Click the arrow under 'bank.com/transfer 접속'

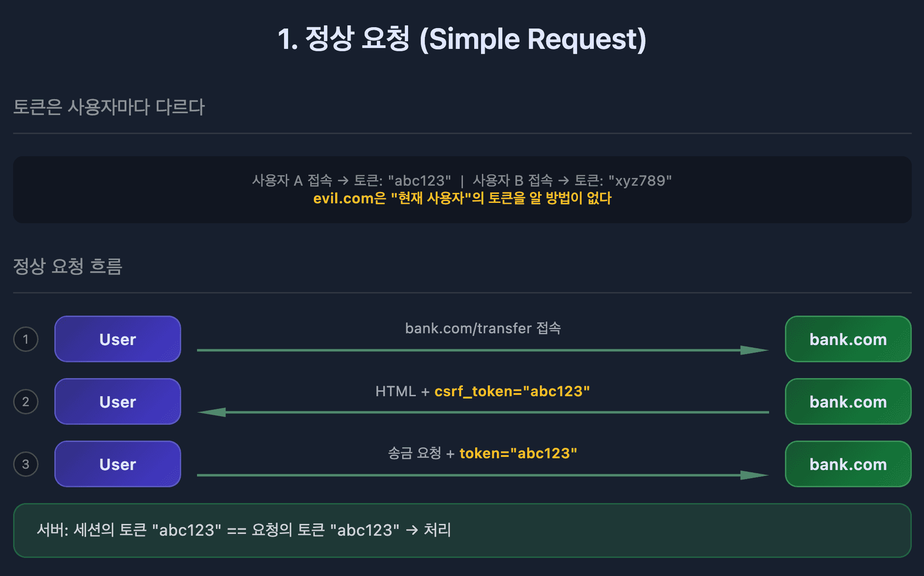point(482,350)
